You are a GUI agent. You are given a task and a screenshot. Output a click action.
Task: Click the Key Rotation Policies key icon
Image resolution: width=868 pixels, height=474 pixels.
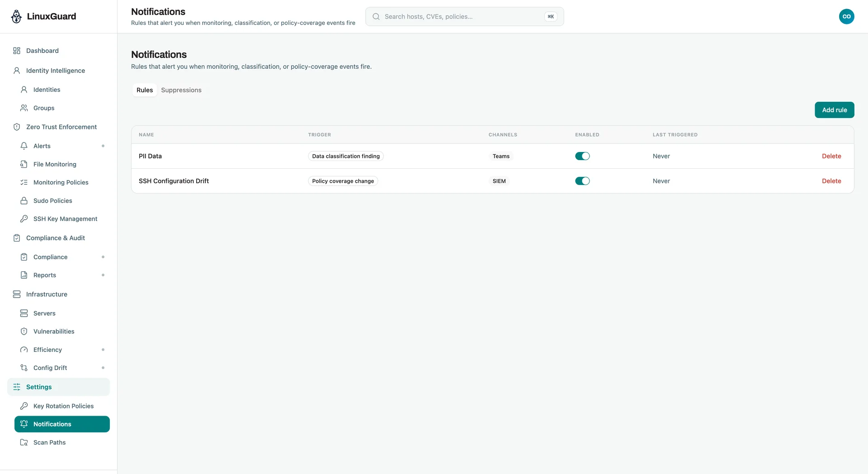click(24, 406)
